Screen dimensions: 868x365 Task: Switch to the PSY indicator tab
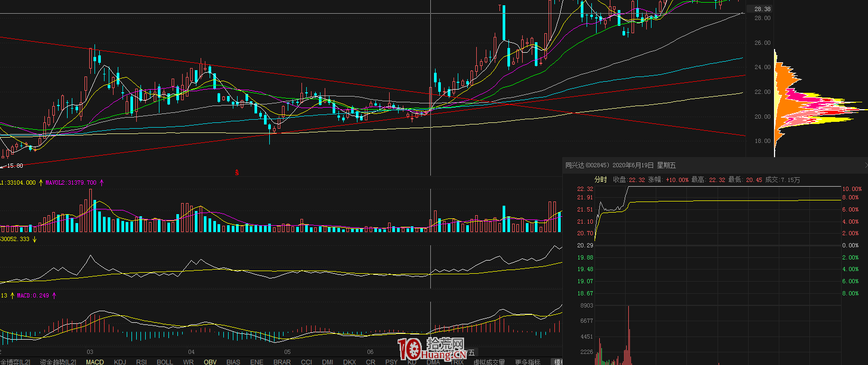click(x=391, y=362)
